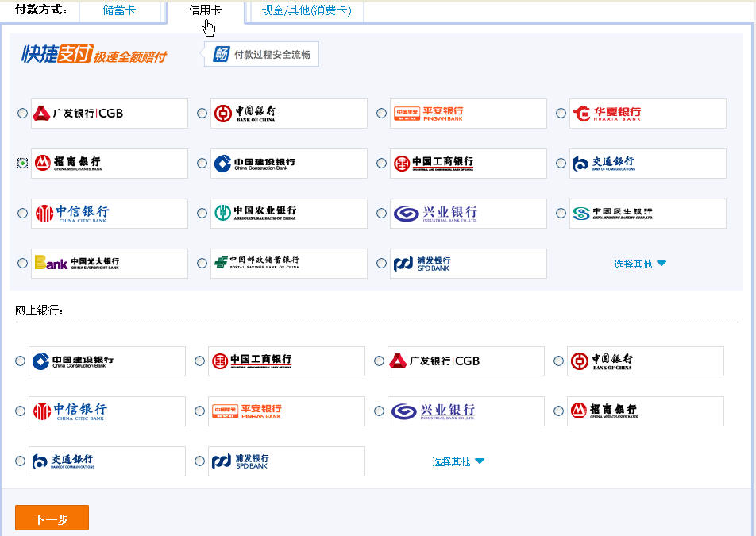Select 广发银行 radio button in 快捷支付 section
Screen dimensions: 756x536
pyautogui.click(x=22, y=114)
